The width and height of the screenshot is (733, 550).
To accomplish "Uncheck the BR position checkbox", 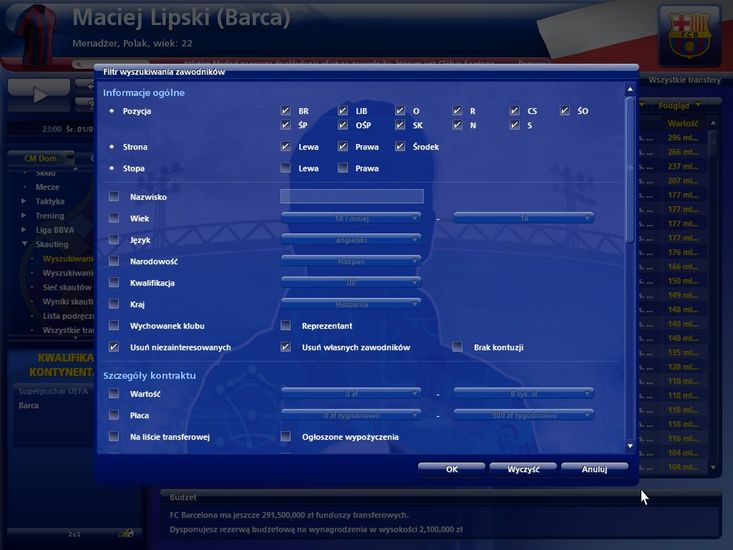I will [286, 111].
